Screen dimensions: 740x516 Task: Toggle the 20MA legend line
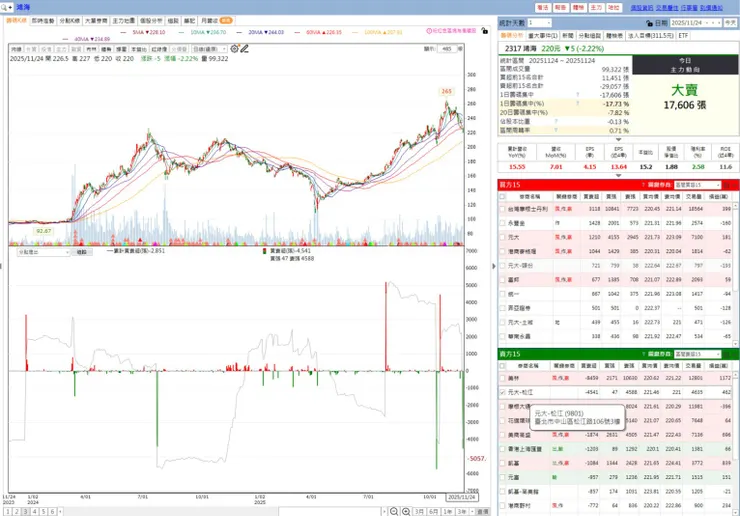pos(261,32)
